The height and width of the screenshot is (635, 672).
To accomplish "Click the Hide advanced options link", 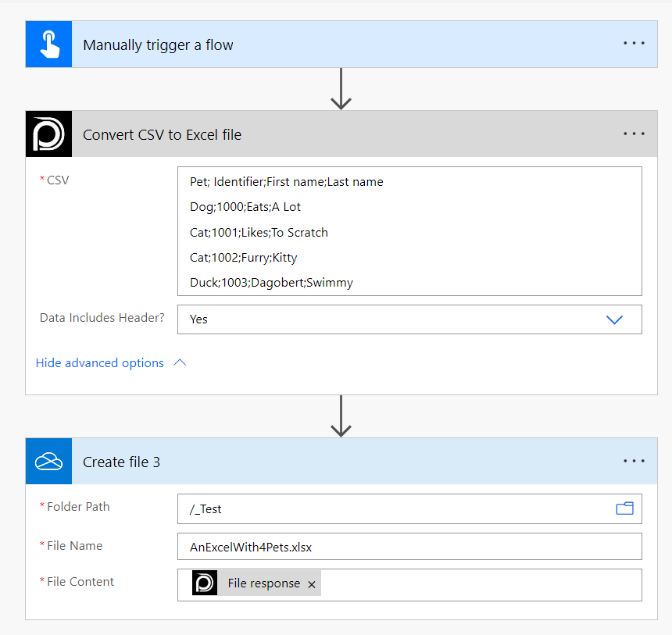I will [100, 362].
